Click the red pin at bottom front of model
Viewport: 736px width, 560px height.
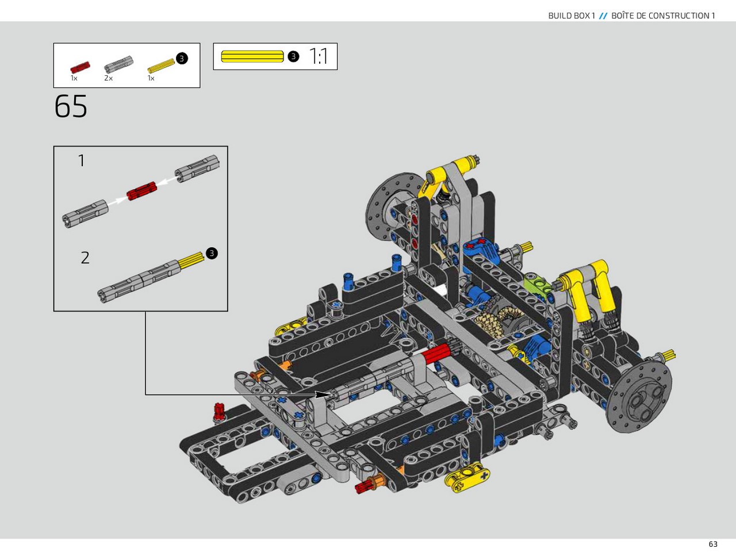[x=363, y=488]
